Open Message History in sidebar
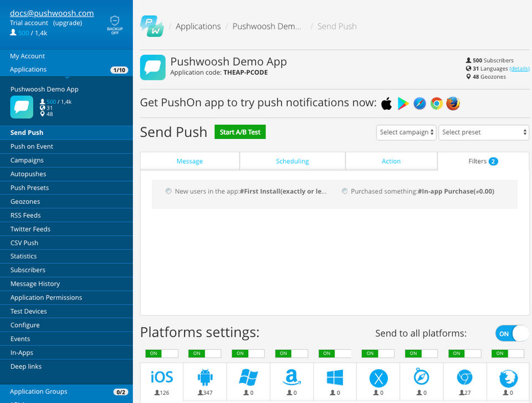This screenshot has height=403, width=532. coord(66,283)
